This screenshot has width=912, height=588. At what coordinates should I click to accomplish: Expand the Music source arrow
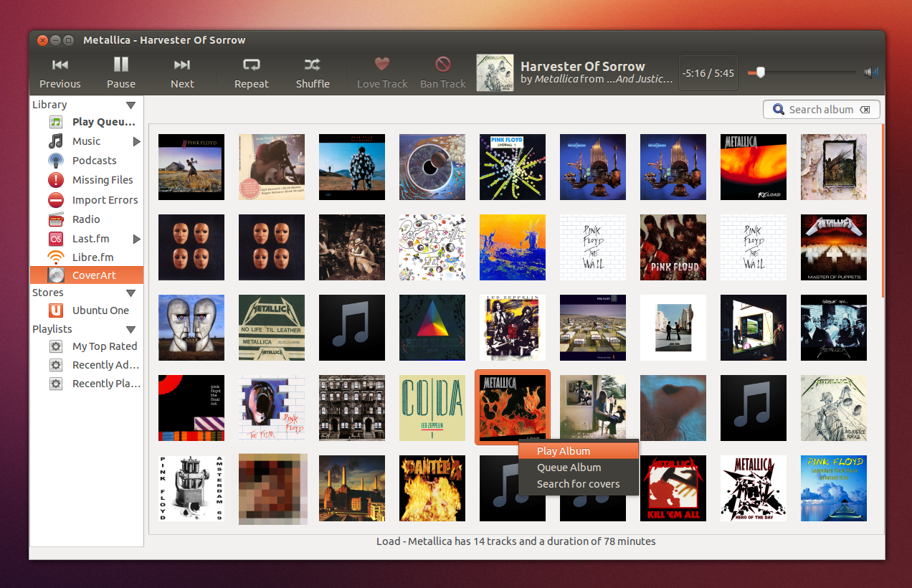(x=136, y=141)
